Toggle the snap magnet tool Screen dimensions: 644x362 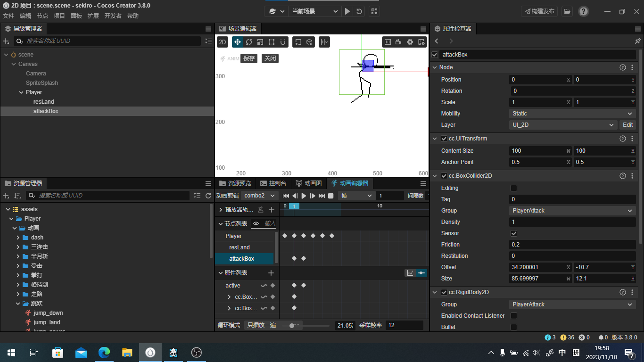pyautogui.click(x=283, y=42)
